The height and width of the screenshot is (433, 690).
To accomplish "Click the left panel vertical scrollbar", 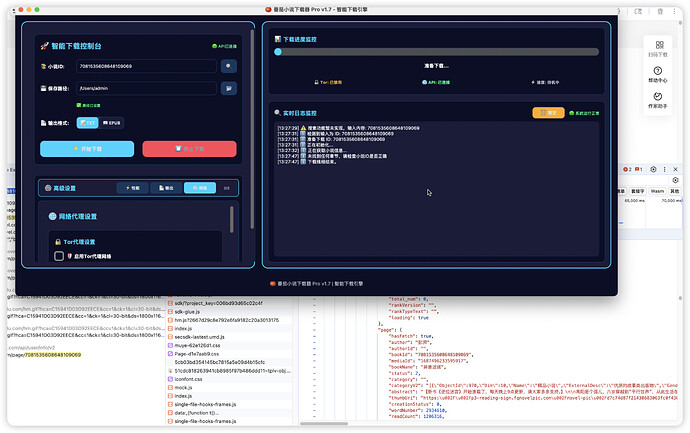I will point(252,129).
